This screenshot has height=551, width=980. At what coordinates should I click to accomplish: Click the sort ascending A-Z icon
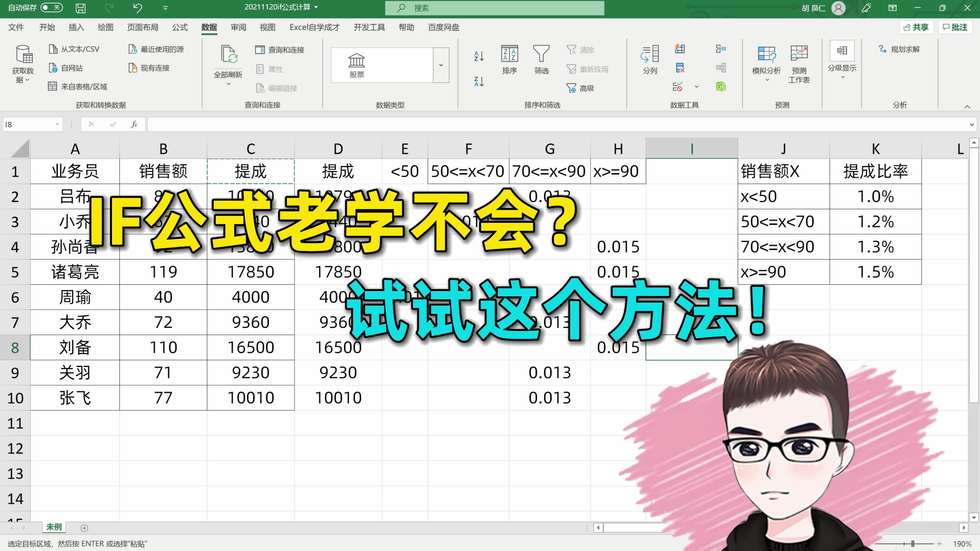tap(479, 56)
